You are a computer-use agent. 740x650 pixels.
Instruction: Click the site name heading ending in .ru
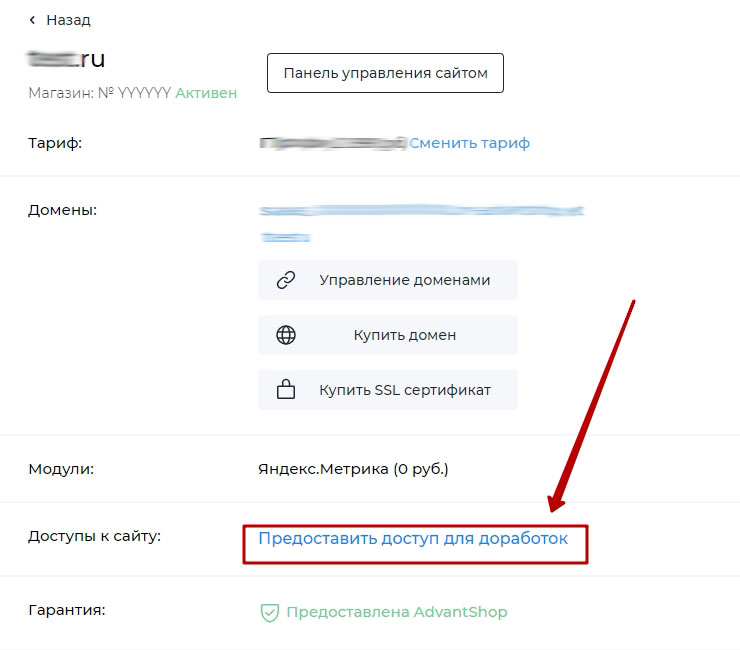[x=67, y=59]
